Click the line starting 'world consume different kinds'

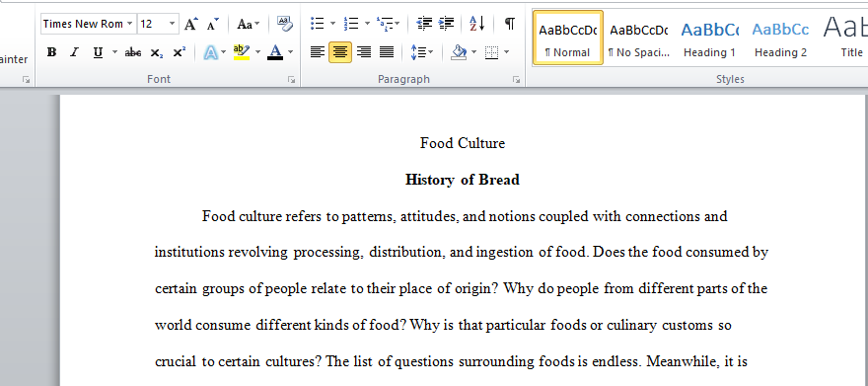click(x=443, y=325)
